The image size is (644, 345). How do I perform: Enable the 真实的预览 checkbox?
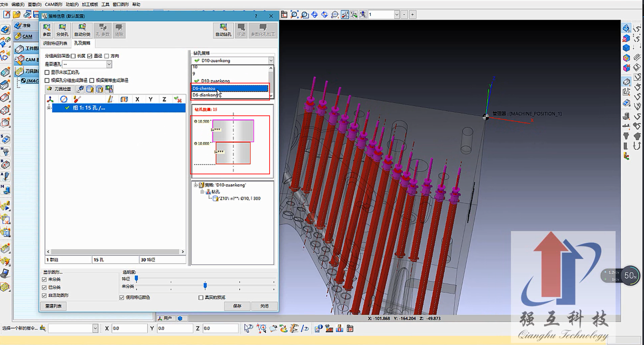(201, 297)
